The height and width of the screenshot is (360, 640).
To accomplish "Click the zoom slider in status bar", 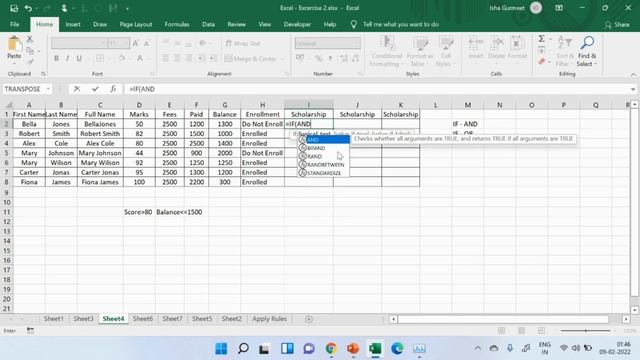I will click(x=585, y=331).
